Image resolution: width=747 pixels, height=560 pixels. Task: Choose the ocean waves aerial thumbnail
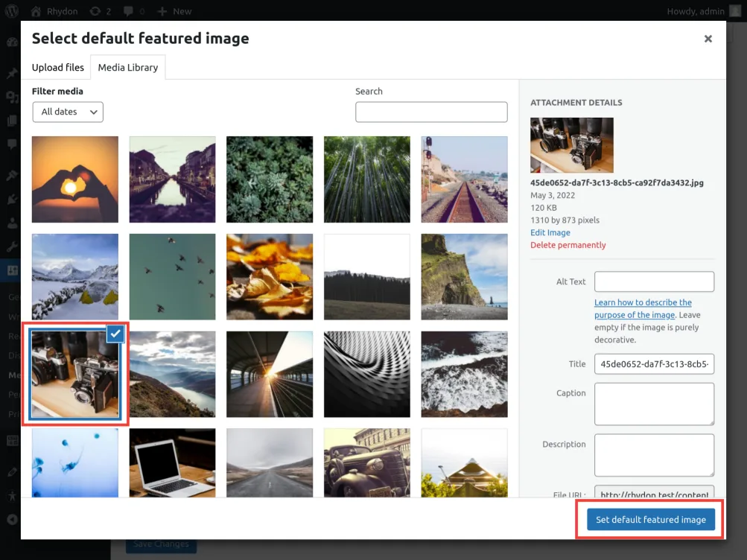coord(465,375)
